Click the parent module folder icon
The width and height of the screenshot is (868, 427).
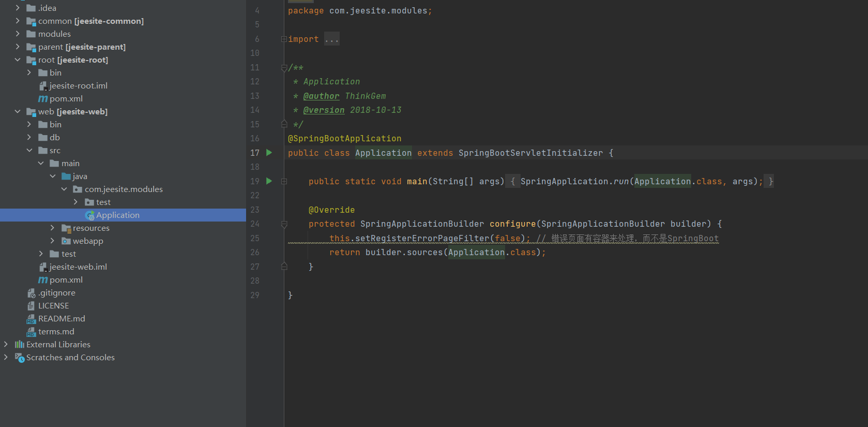[x=31, y=47]
